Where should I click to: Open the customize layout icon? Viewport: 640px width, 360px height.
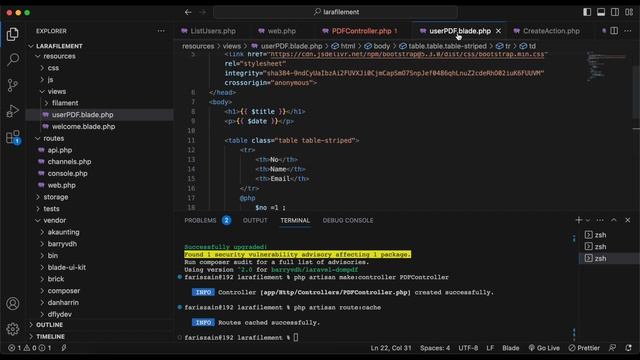pyautogui.click(x=629, y=12)
